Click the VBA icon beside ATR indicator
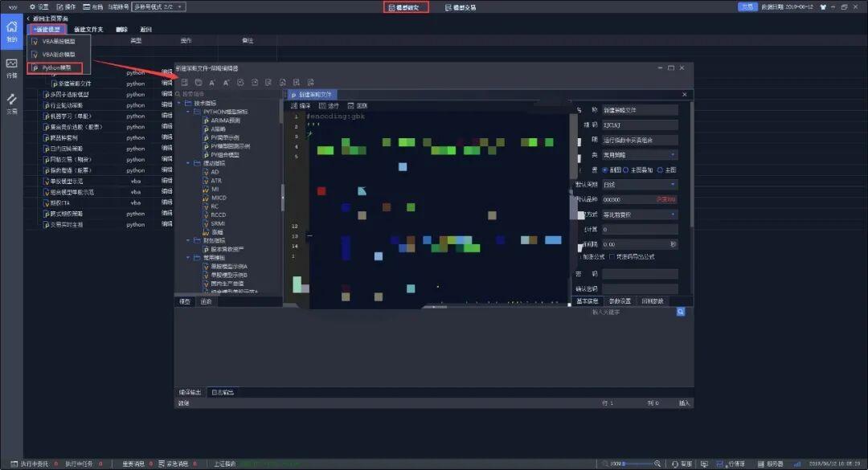The height and width of the screenshot is (470, 868). tap(206, 181)
